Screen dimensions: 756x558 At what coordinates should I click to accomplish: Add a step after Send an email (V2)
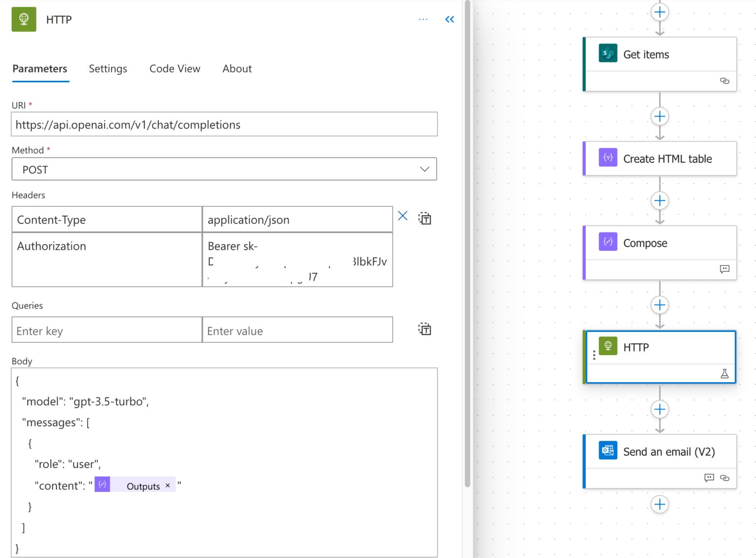(660, 504)
